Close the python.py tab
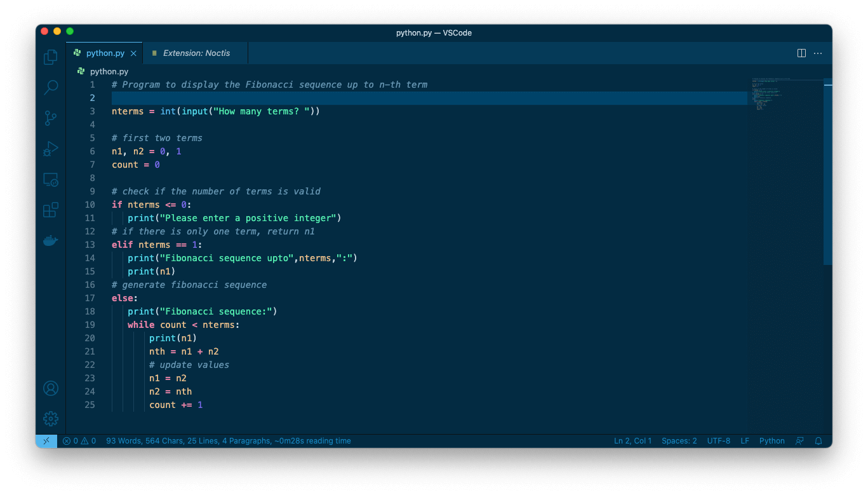This screenshot has width=868, height=495. (133, 53)
